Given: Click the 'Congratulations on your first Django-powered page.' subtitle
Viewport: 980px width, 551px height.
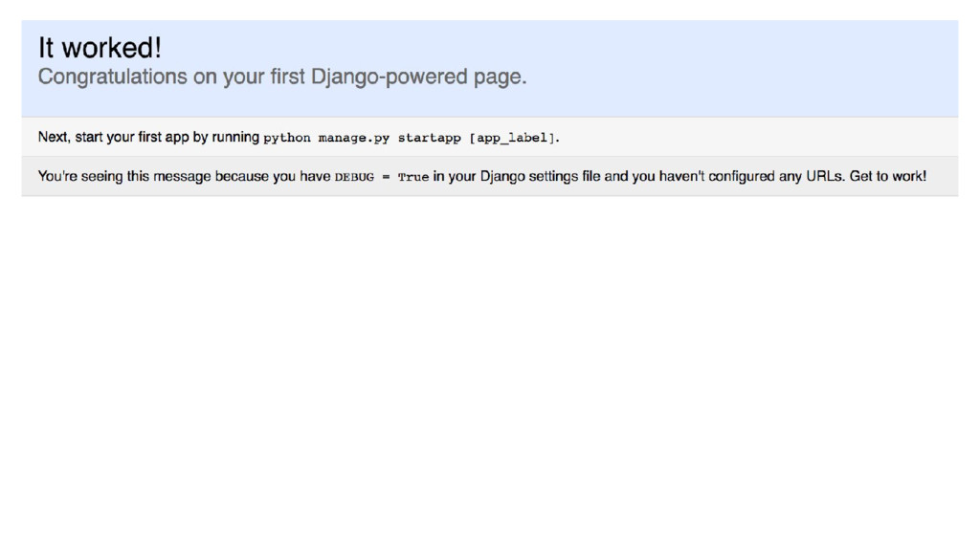Looking at the screenshot, I should [282, 77].
